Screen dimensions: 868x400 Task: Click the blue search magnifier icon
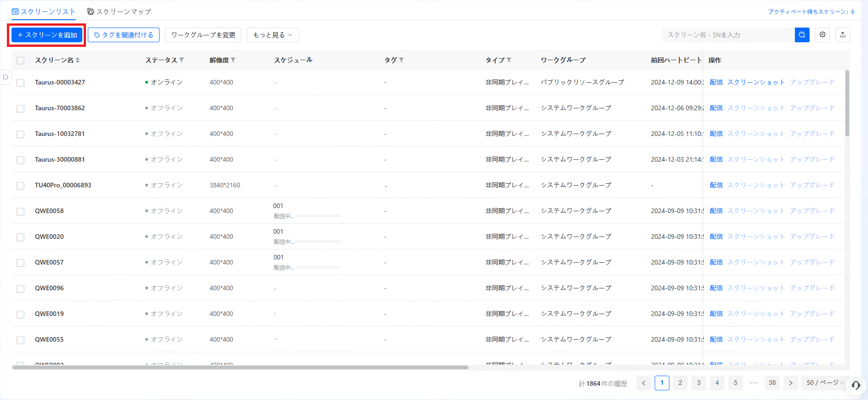click(x=802, y=35)
